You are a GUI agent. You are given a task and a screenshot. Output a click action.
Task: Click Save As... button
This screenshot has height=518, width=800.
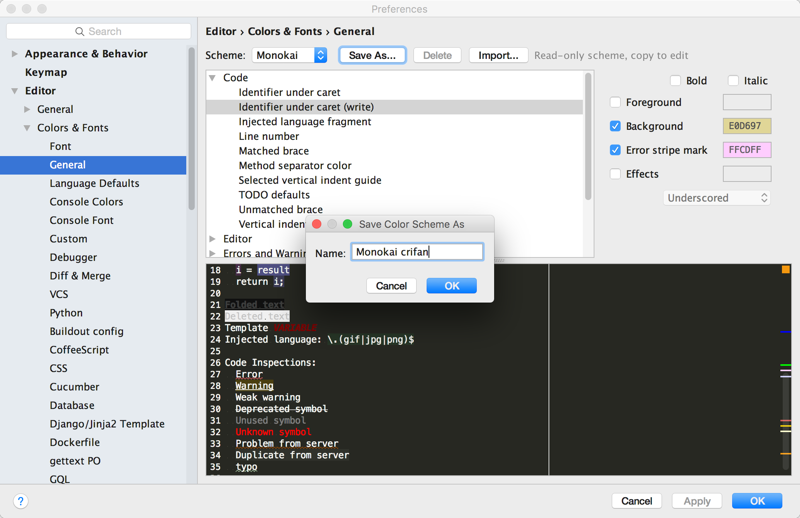pyautogui.click(x=372, y=55)
